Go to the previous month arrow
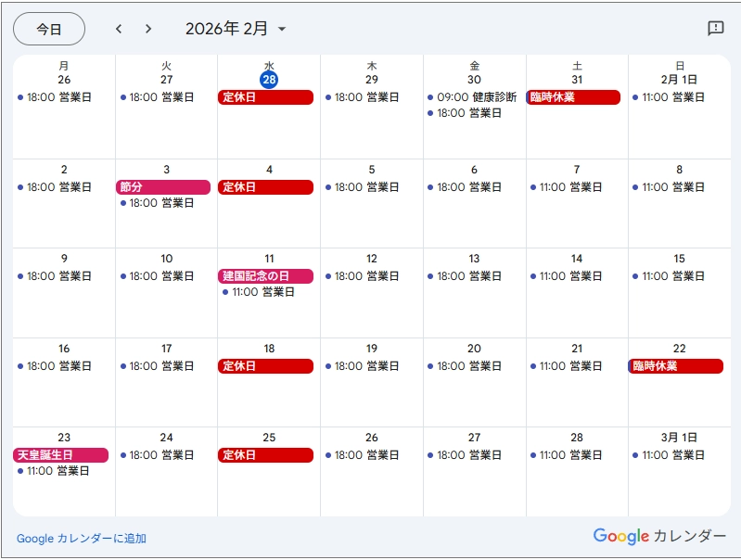The width and height of the screenshot is (741, 560). (119, 29)
